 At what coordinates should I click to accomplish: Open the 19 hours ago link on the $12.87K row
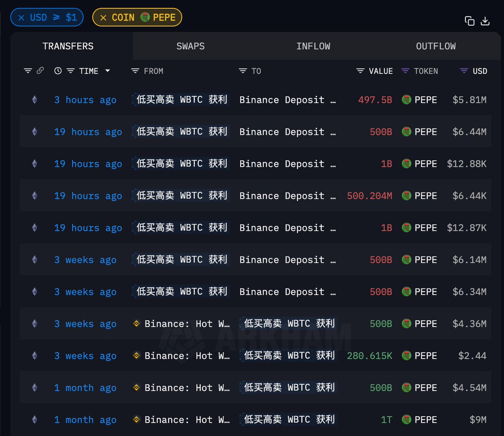[88, 228]
